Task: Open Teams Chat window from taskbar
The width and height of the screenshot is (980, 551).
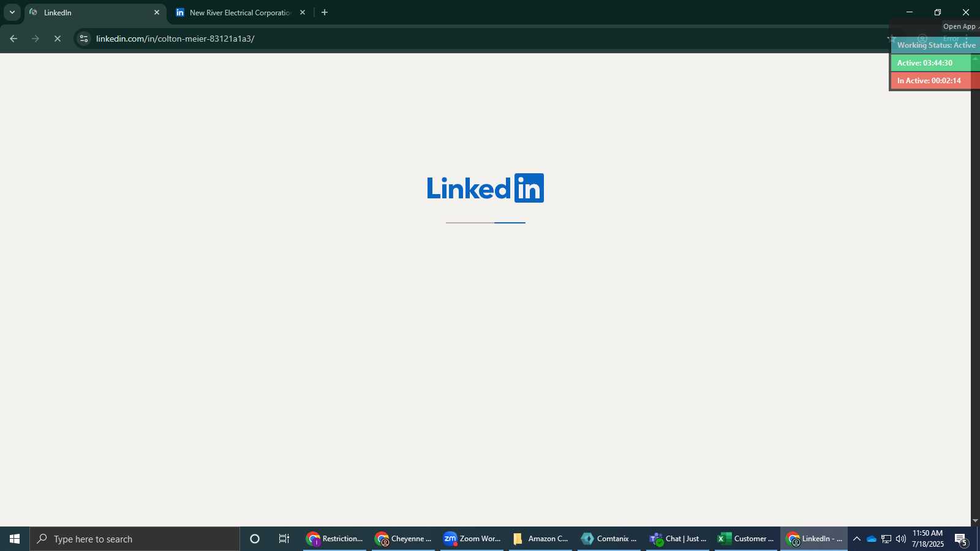Action: point(677,539)
